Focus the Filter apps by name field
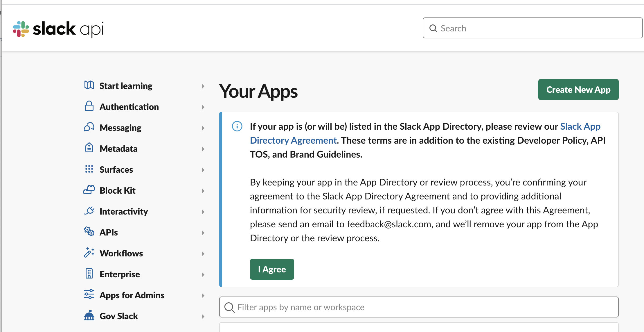 click(419, 307)
